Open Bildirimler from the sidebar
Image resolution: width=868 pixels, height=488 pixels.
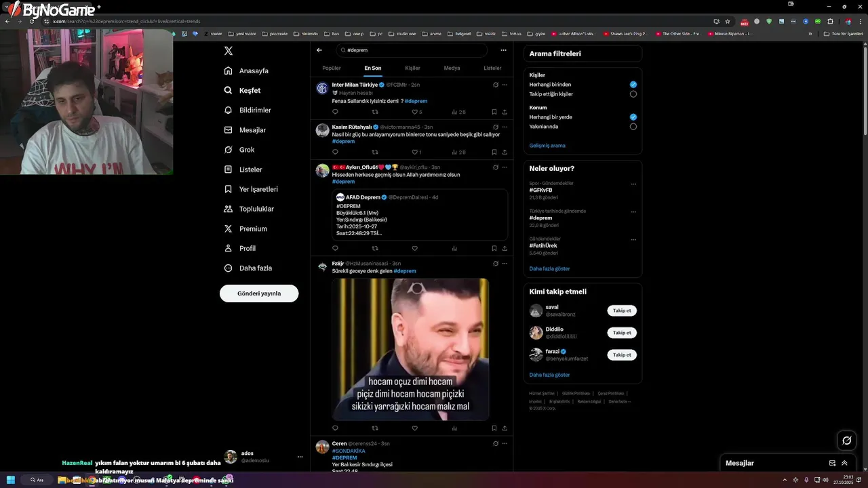[x=248, y=110]
